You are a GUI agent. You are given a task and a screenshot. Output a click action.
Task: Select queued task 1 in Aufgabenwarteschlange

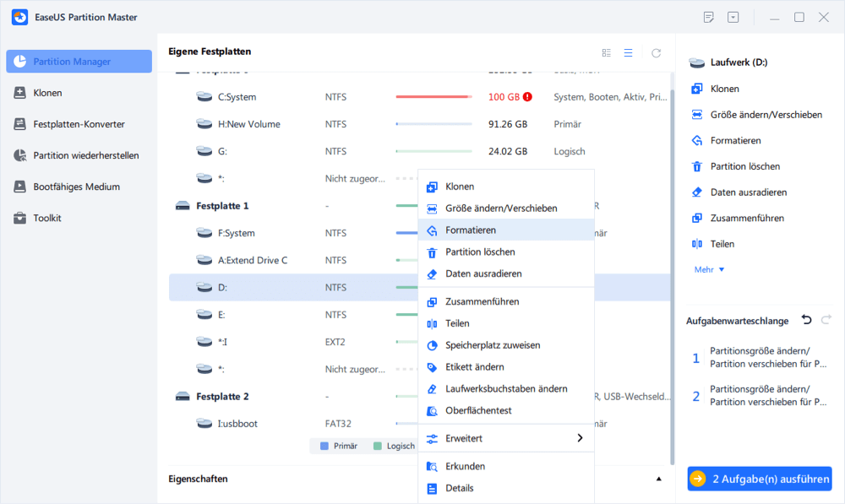[760, 357]
